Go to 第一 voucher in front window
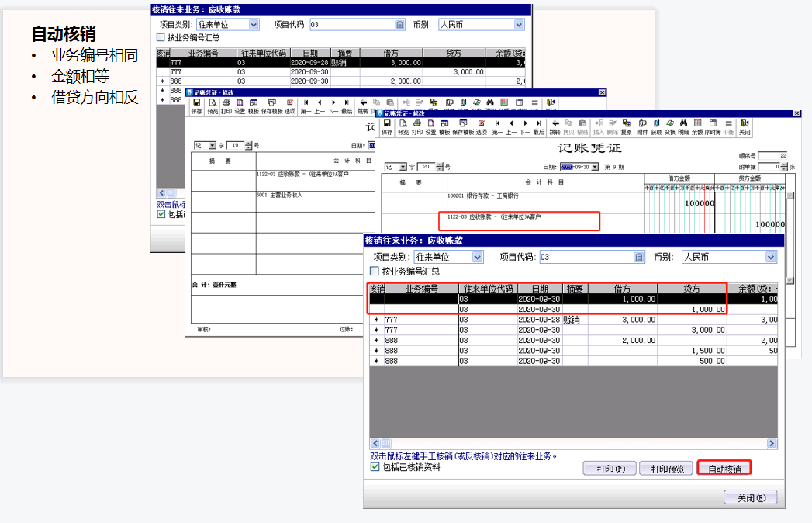The image size is (812, 523). [497, 127]
